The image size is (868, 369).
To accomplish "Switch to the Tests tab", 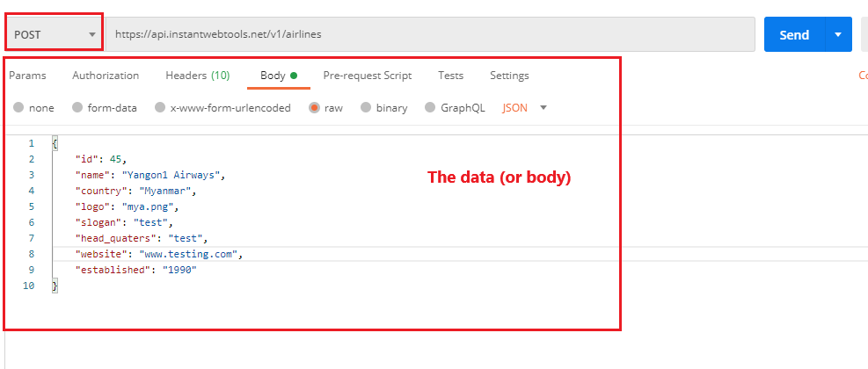I will (x=450, y=76).
